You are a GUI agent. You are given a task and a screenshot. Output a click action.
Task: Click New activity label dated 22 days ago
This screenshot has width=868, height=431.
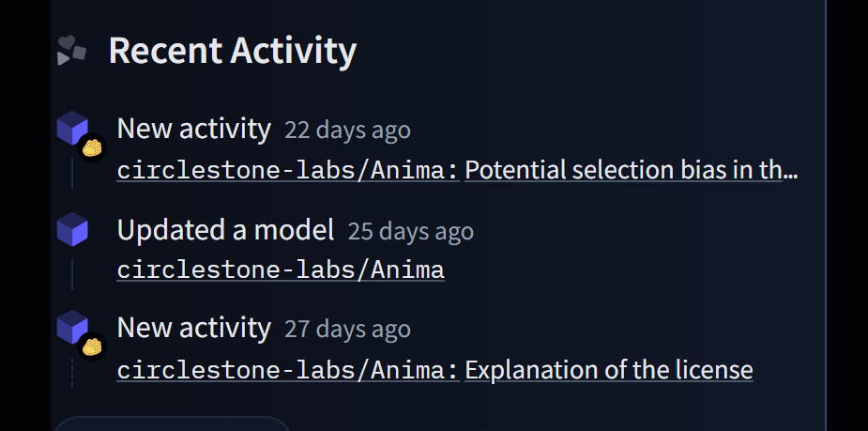click(x=193, y=129)
